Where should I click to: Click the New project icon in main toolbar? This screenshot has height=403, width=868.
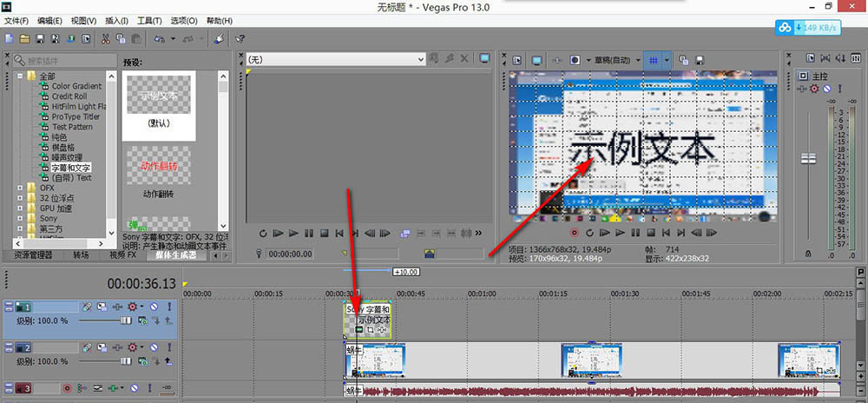pyautogui.click(x=9, y=39)
